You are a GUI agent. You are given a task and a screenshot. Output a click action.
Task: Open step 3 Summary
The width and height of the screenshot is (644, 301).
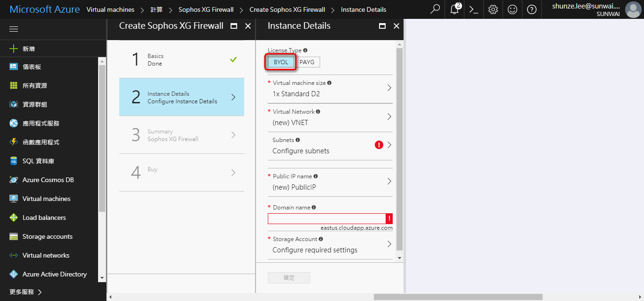pos(182,135)
